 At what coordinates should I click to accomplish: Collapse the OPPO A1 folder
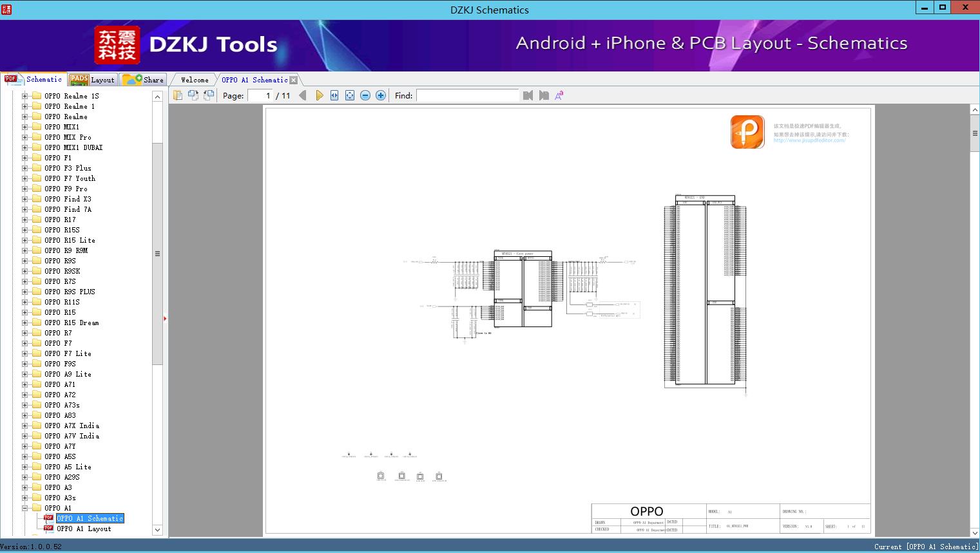[24, 508]
